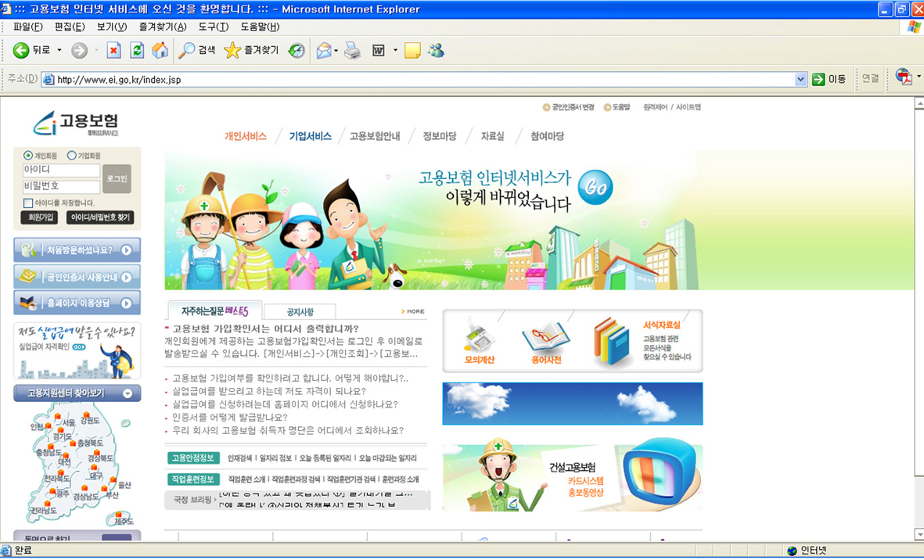Click the Refresh page icon

click(x=137, y=50)
